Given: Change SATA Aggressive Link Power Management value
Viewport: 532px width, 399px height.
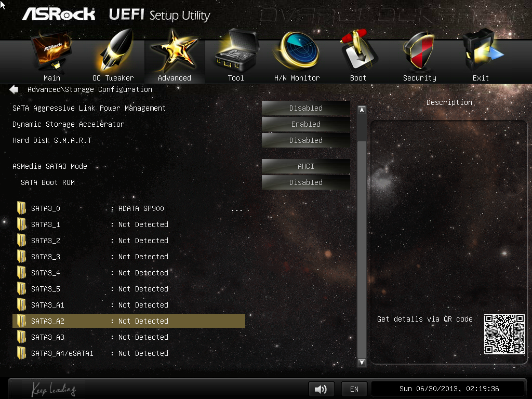Looking at the screenshot, I should [x=305, y=108].
